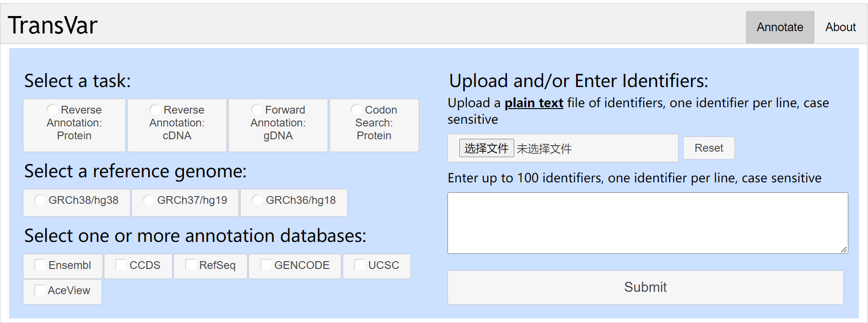
Task: Check the CCDS annotation database
Action: pos(121,265)
